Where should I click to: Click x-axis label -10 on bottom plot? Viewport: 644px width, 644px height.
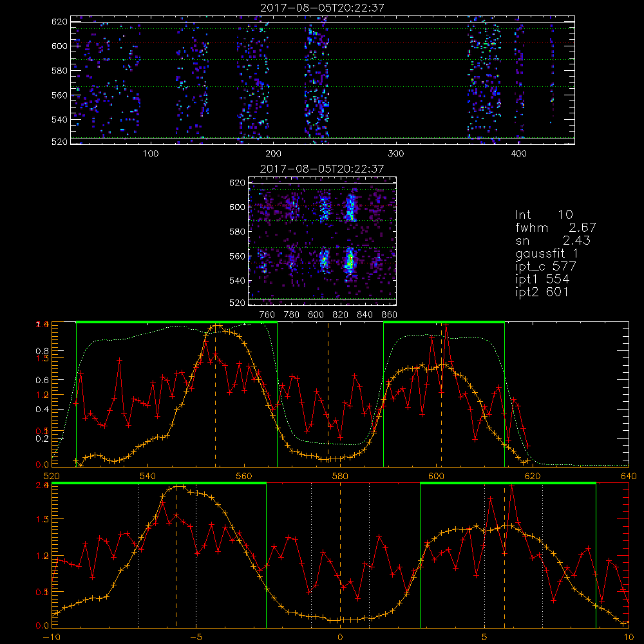click(52, 638)
